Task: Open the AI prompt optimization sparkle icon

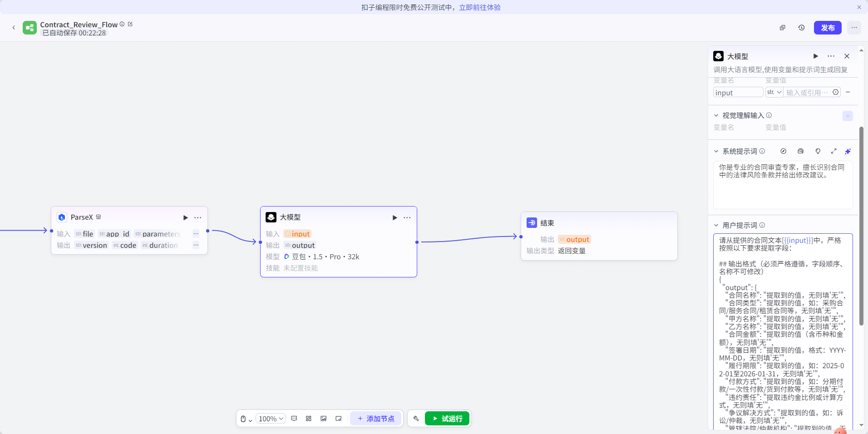Action: [x=848, y=151]
